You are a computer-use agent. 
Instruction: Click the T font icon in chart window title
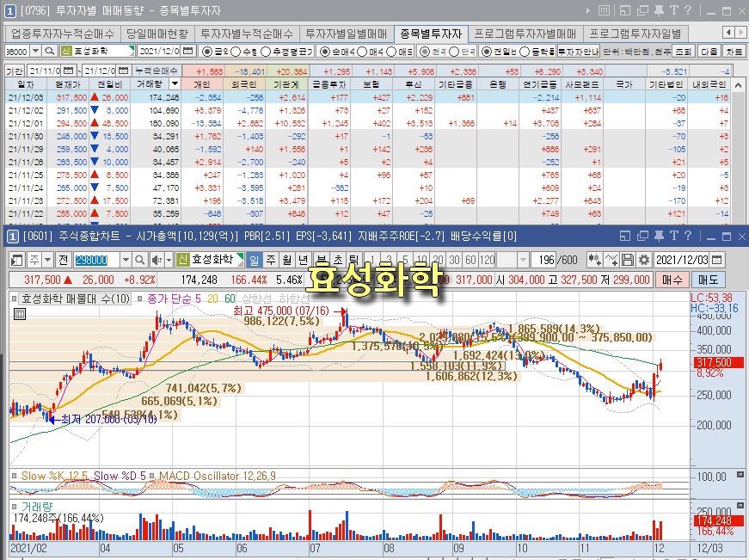[673, 236]
